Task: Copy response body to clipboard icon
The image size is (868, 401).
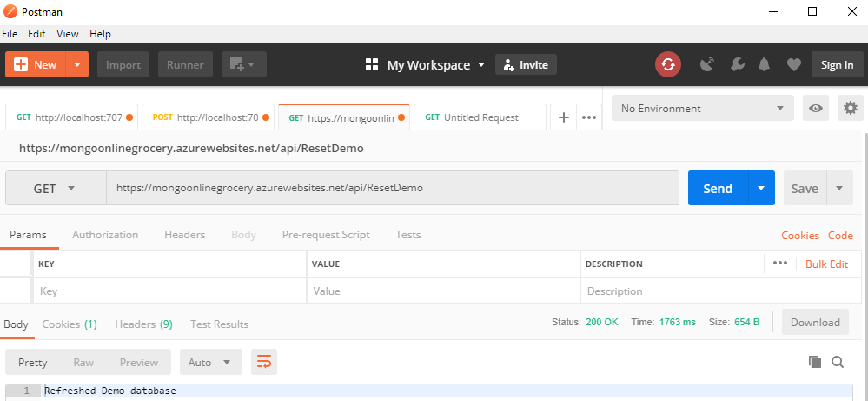Action: (x=815, y=362)
